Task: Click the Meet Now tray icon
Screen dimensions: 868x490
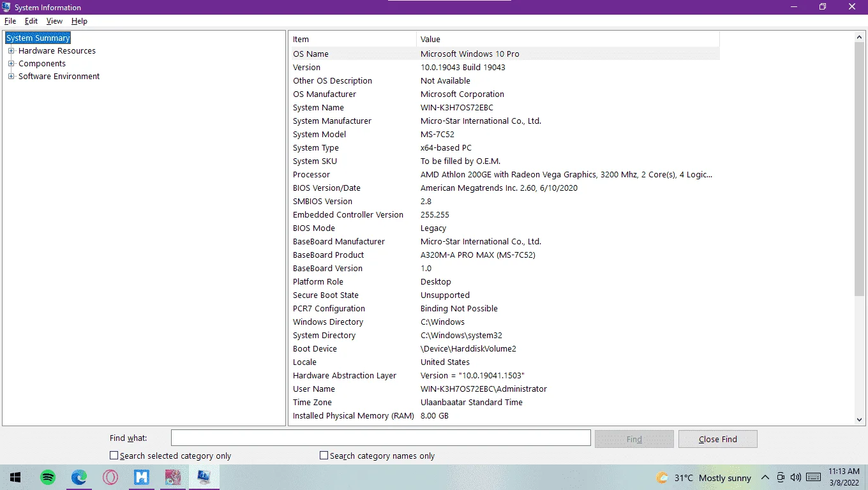Action: [781, 477]
